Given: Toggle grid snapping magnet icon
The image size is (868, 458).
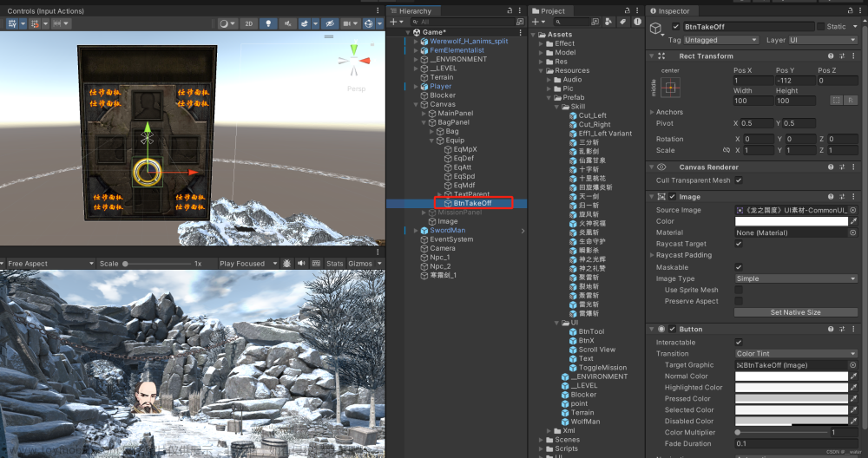Looking at the screenshot, I should click(x=35, y=23).
